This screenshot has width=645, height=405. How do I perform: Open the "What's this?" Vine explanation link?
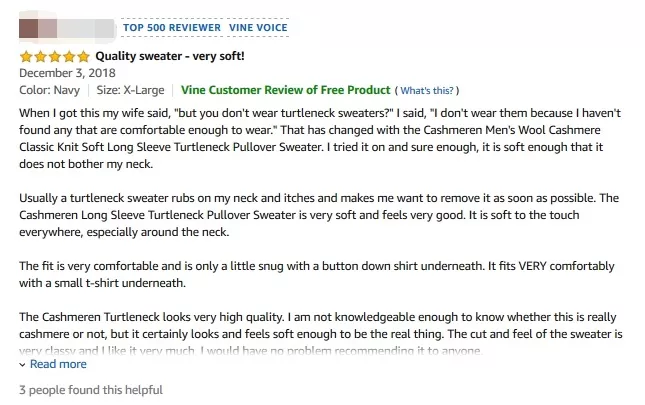point(427,90)
